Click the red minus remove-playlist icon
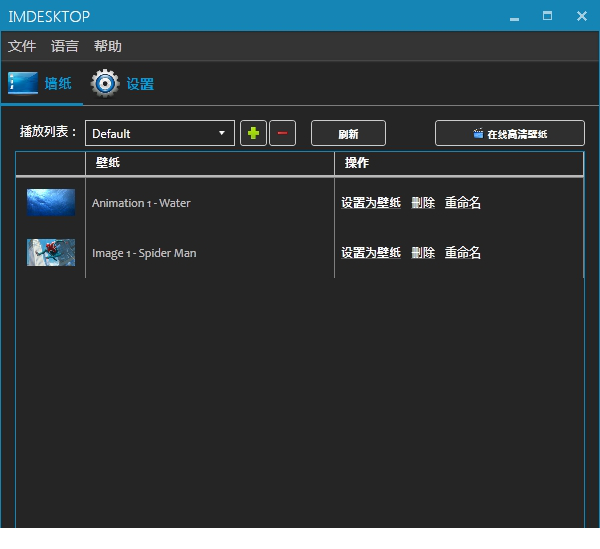600x549 pixels. (x=282, y=133)
